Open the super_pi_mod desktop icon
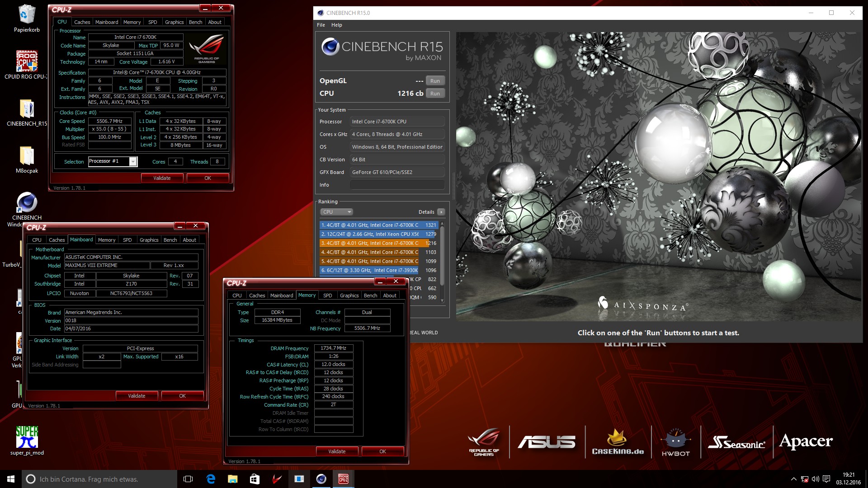Screen dimensions: 868x488 pyautogui.click(x=27, y=441)
